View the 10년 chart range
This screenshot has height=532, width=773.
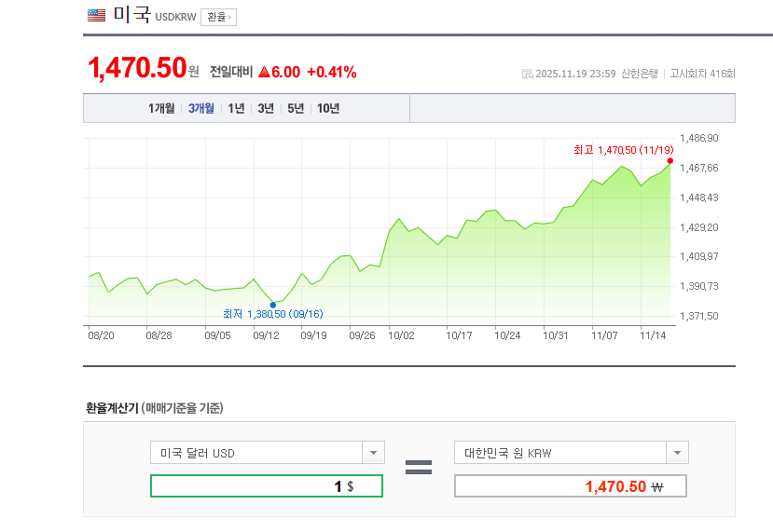[x=328, y=108]
